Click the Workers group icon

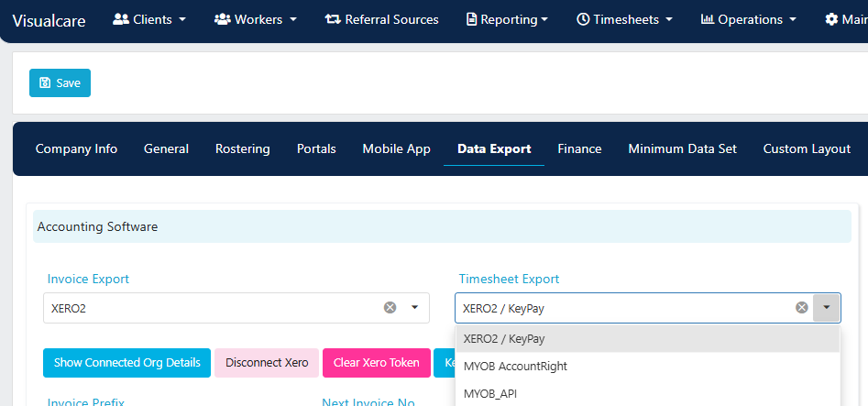coord(223,19)
